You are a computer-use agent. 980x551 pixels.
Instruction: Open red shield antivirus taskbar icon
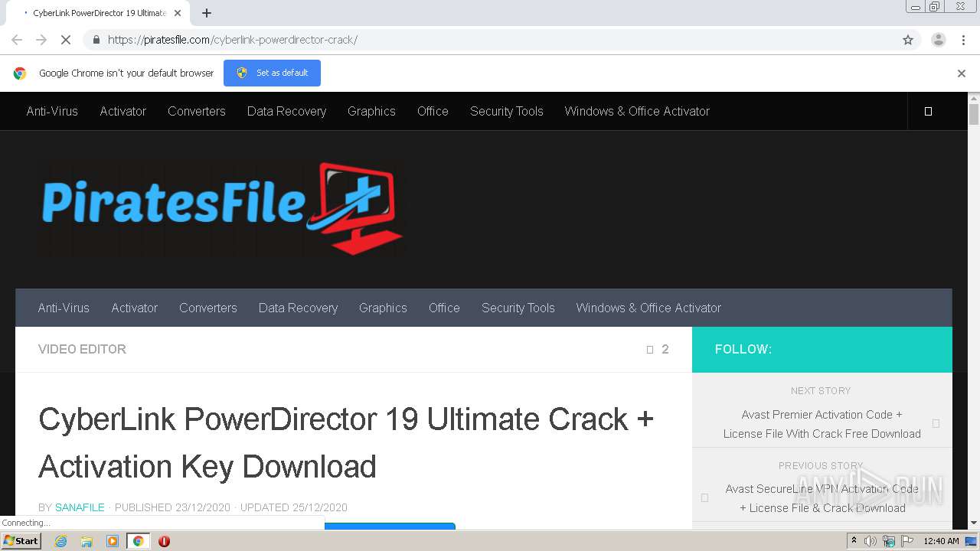[x=164, y=541]
